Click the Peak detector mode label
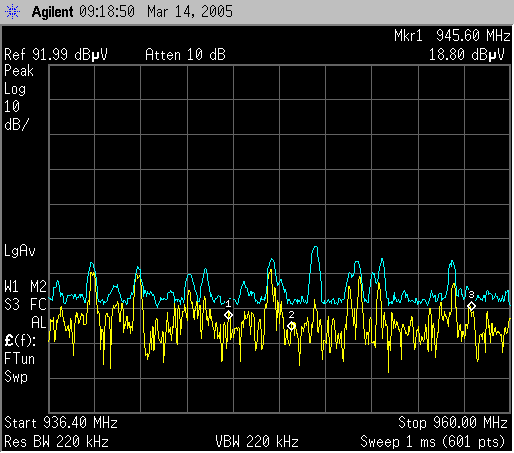The height and width of the screenshot is (453, 514). pos(19,71)
